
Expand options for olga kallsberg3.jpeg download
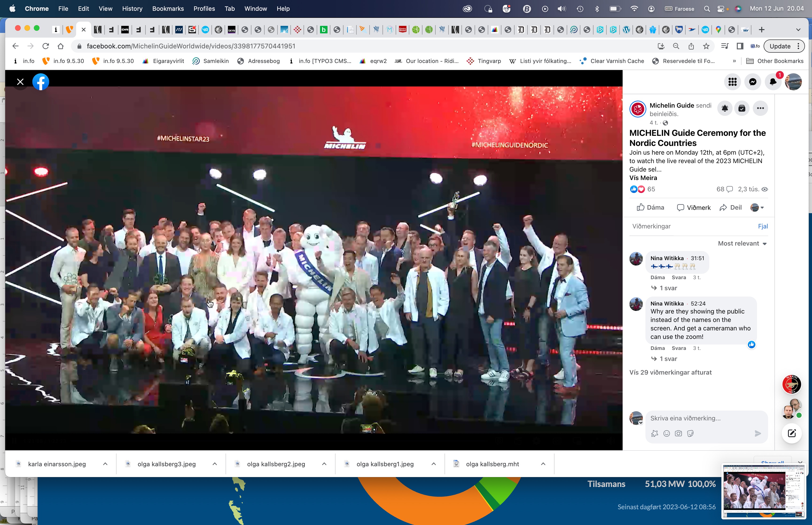pos(215,464)
